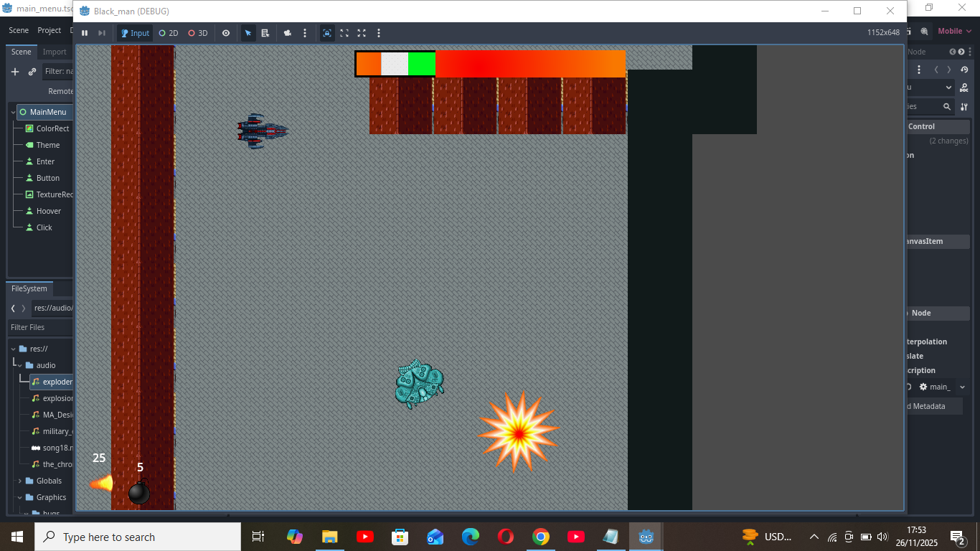Open the embedding options three-dot menu

pos(379,33)
